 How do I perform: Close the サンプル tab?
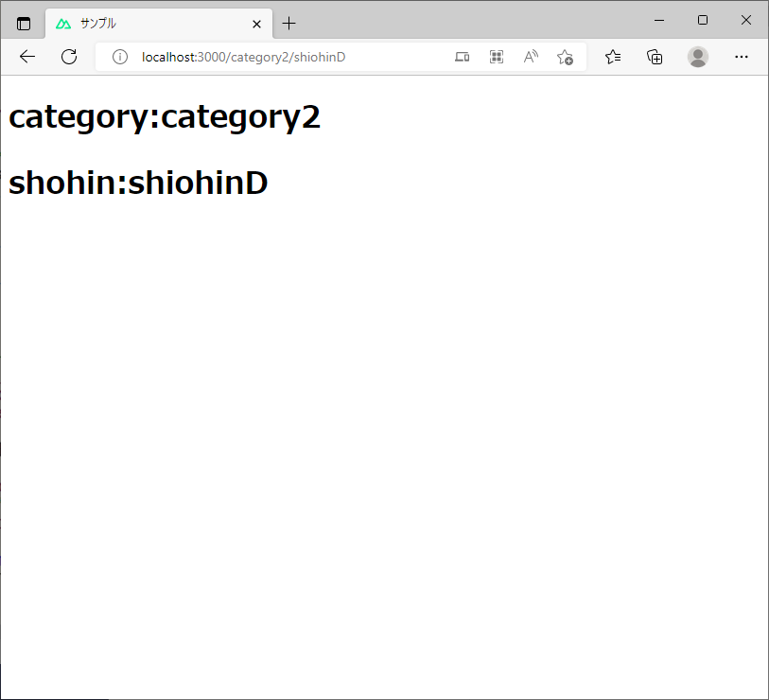click(256, 24)
